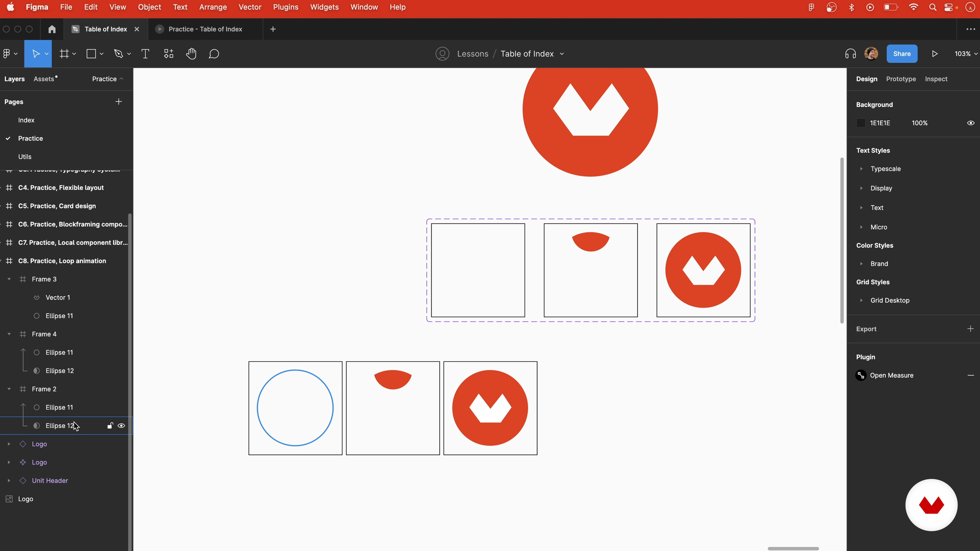Screen dimensions: 980x551
Task: Select the Hand tool
Action: (191, 54)
